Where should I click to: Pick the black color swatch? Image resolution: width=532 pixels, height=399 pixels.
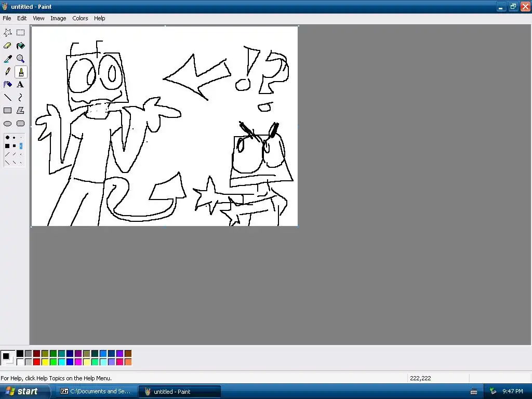coord(20,353)
